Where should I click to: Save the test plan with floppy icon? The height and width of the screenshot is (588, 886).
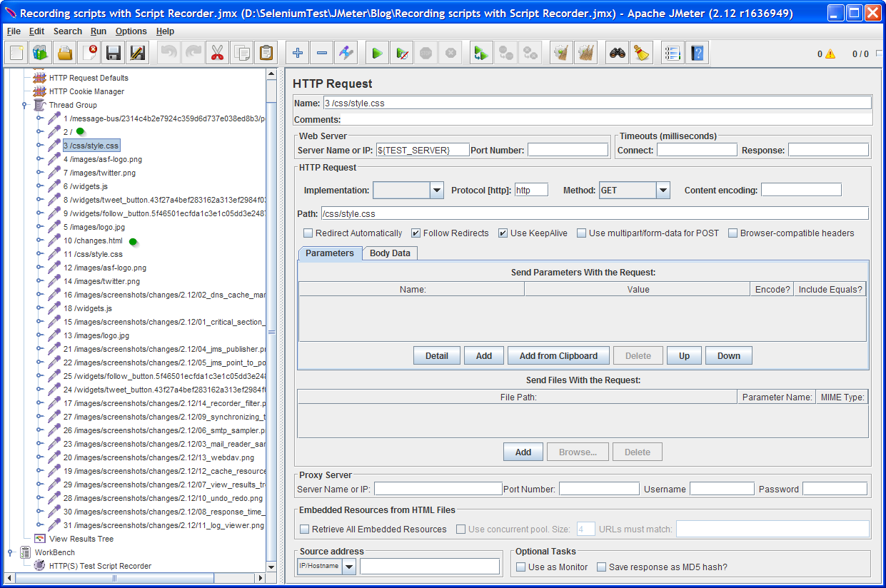tap(113, 53)
